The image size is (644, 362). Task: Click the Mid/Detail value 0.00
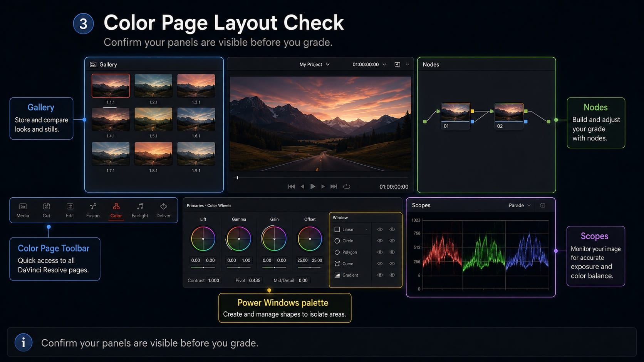[303, 280]
